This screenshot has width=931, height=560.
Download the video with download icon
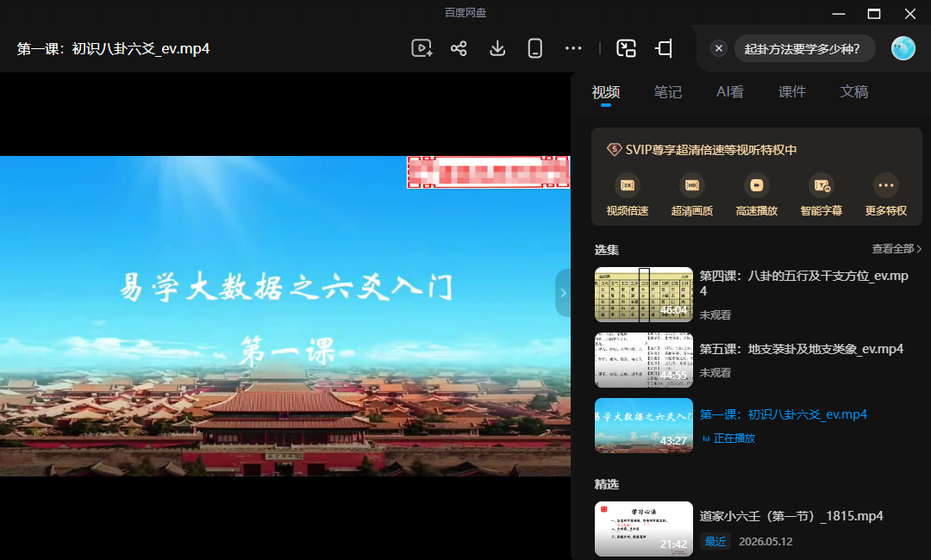pos(497,48)
